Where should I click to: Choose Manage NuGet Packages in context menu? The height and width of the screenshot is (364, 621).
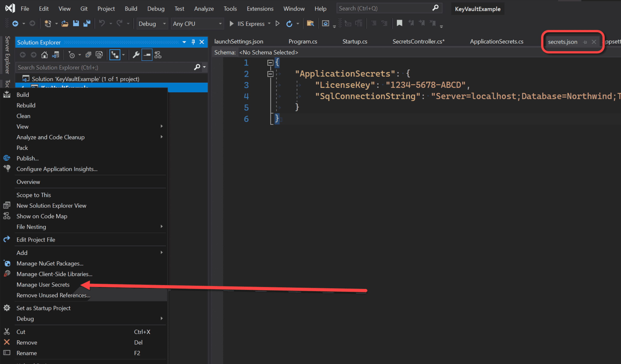[50, 263]
